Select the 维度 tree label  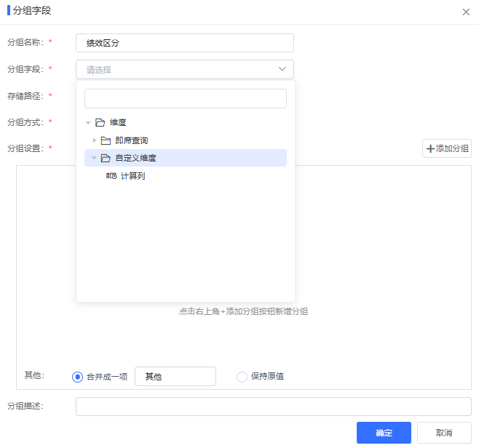pyautogui.click(x=118, y=123)
